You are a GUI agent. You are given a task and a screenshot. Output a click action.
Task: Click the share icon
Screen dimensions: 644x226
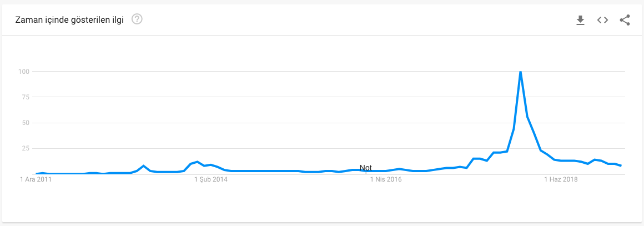625,20
